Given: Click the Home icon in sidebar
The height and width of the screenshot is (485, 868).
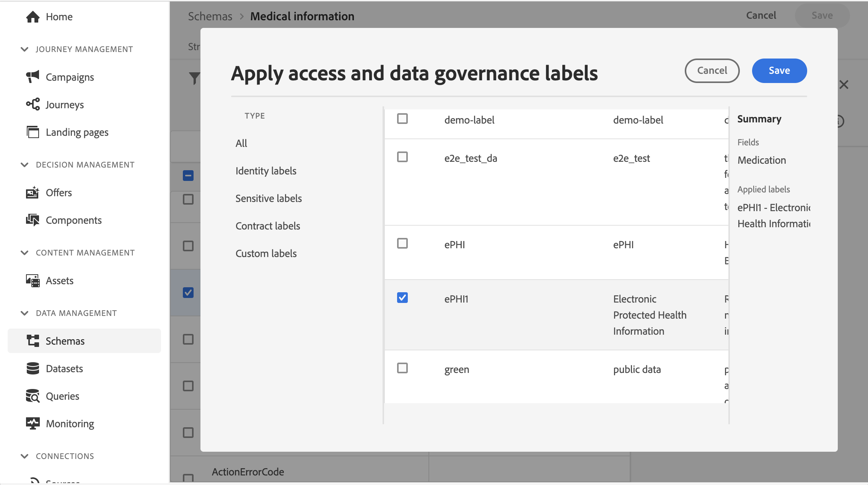Looking at the screenshot, I should pyautogui.click(x=33, y=17).
